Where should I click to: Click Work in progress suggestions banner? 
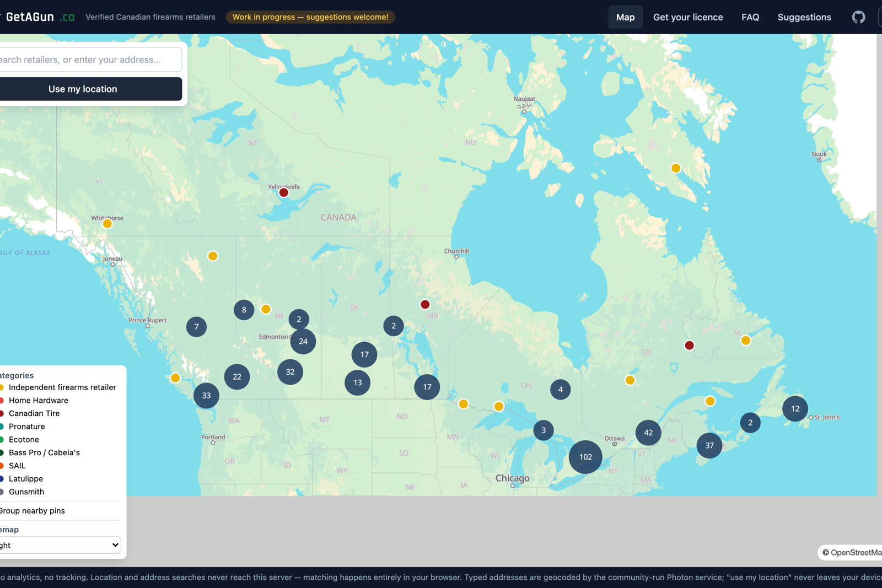pyautogui.click(x=310, y=17)
